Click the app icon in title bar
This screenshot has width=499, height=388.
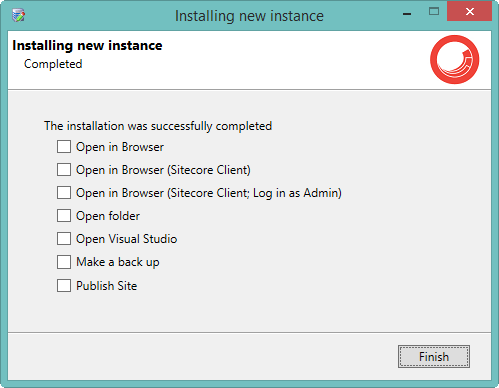18,15
